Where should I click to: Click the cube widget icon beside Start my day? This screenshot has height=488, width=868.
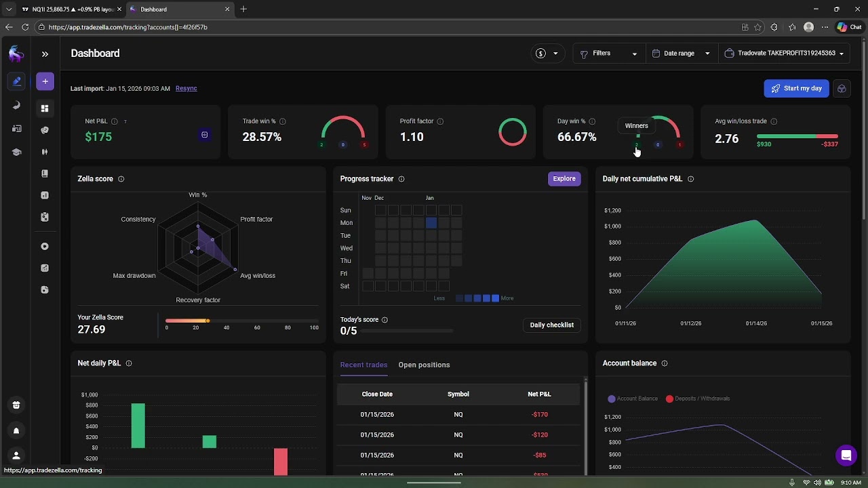click(x=842, y=88)
